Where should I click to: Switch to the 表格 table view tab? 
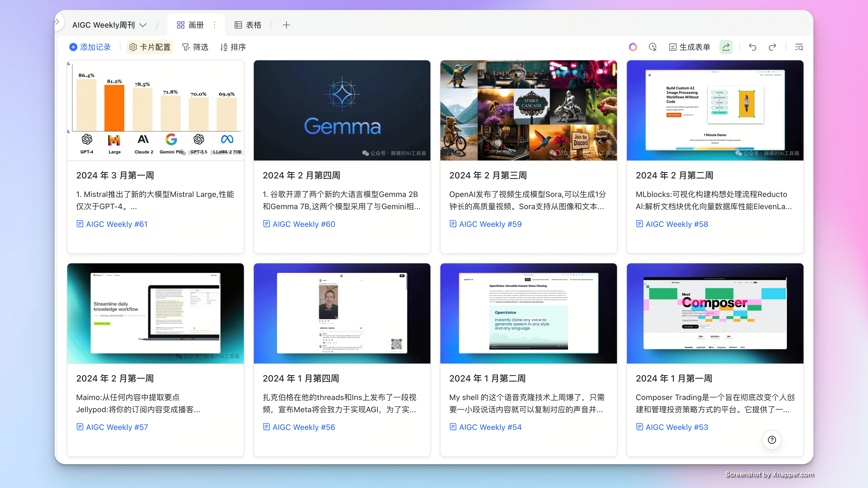pos(248,25)
